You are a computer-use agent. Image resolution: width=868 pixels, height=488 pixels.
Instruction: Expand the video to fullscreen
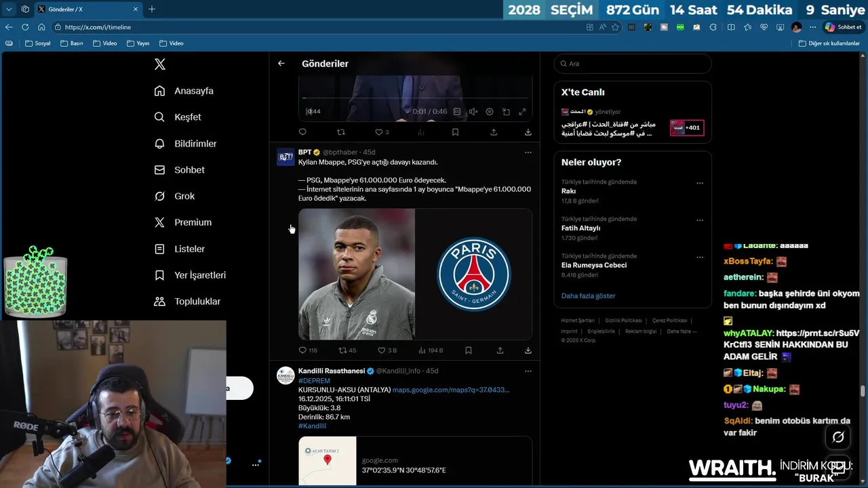(x=522, y=112)
